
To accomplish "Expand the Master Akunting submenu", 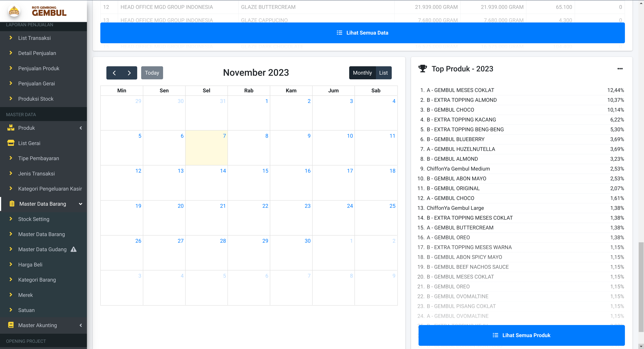I will (81, 325).
